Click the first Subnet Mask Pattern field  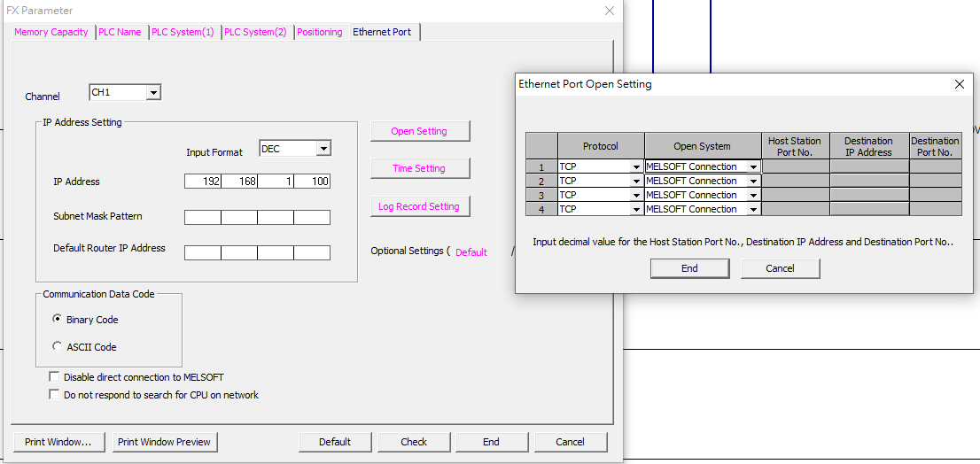click(202, 217)
